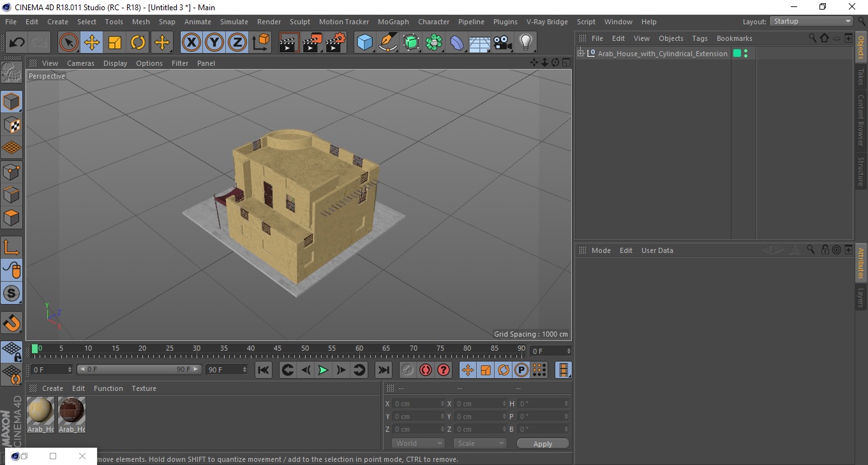Screen dimensions: 868x465
Task: Open the Content Browser side tab
Action: (861, 121)
